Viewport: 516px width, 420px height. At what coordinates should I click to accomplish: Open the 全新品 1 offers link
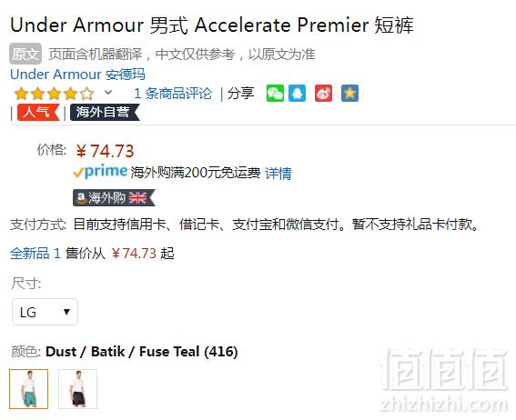pos(35,254)
